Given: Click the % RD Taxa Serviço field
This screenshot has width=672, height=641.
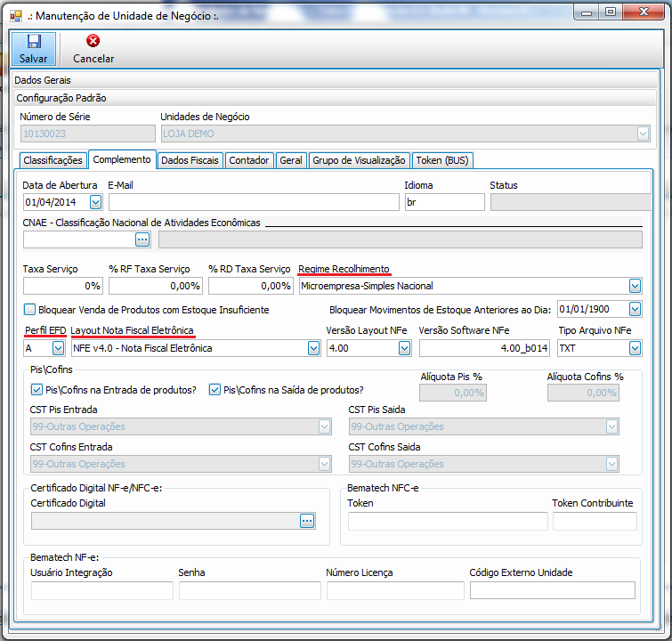Looking at the screenshot, I should click(251, 286).
